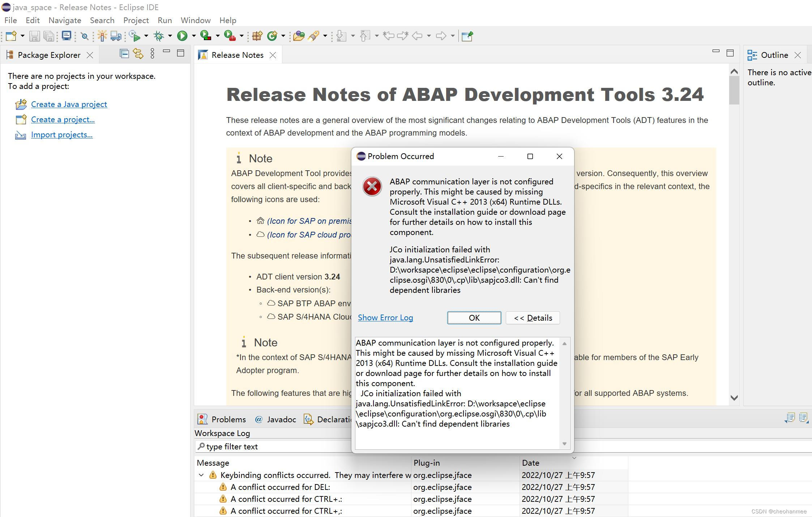Toggle Link with Editor in Package Explorer

click(x=138, y=54)
